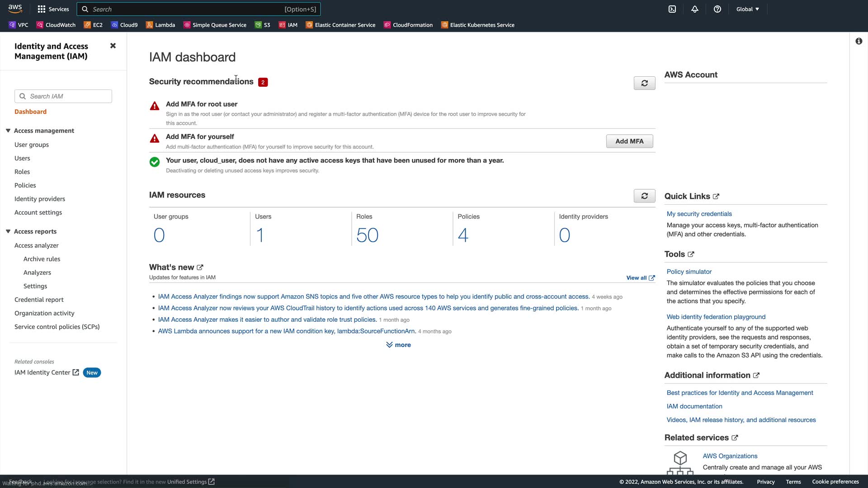Refresh the Security recommendations section
Viewport: 868px width, 488px height.
(x=644, y=83)
